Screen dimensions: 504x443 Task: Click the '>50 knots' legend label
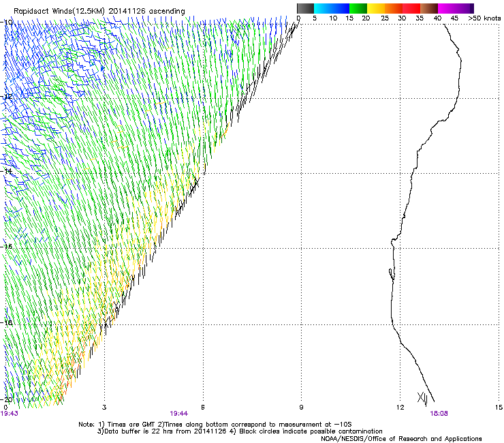484,18
